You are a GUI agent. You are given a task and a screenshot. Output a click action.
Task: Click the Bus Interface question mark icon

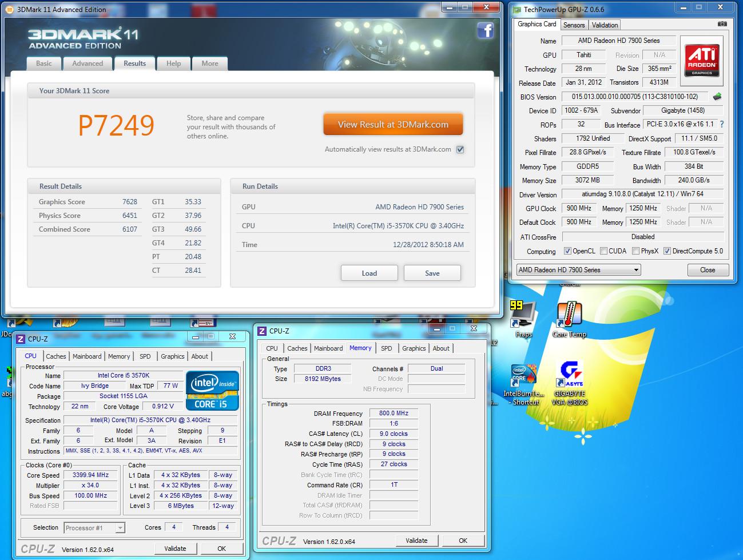722,124
